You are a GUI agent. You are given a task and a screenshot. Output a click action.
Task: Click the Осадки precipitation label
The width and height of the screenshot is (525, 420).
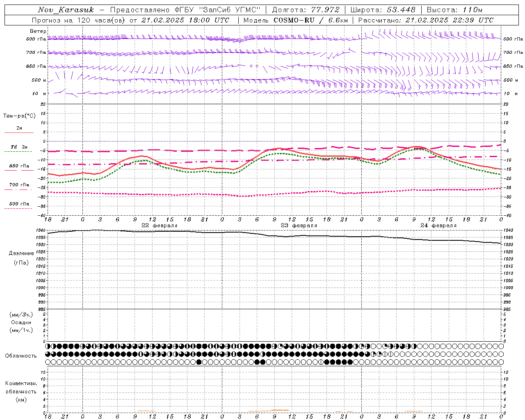(21, 322)
